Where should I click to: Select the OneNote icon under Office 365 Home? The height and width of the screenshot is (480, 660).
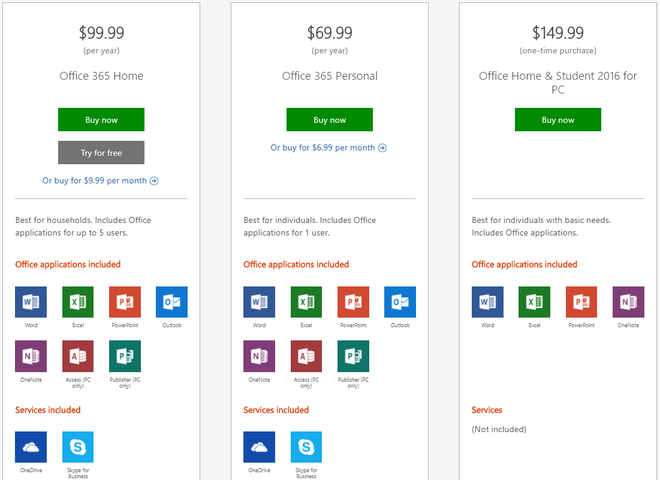31,356
